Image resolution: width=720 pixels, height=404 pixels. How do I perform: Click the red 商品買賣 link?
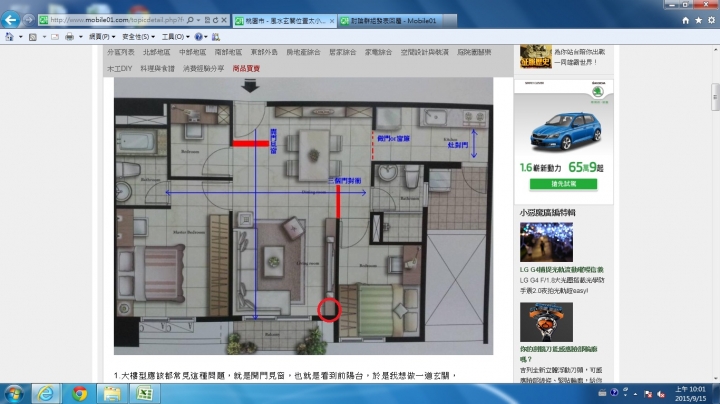point(246,68)
